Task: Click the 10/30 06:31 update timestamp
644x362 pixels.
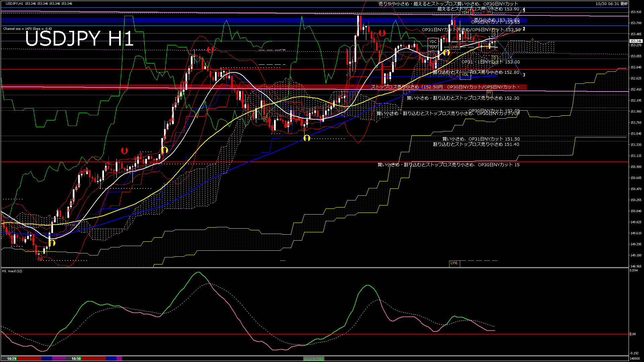Action: (x=612, y=4)
